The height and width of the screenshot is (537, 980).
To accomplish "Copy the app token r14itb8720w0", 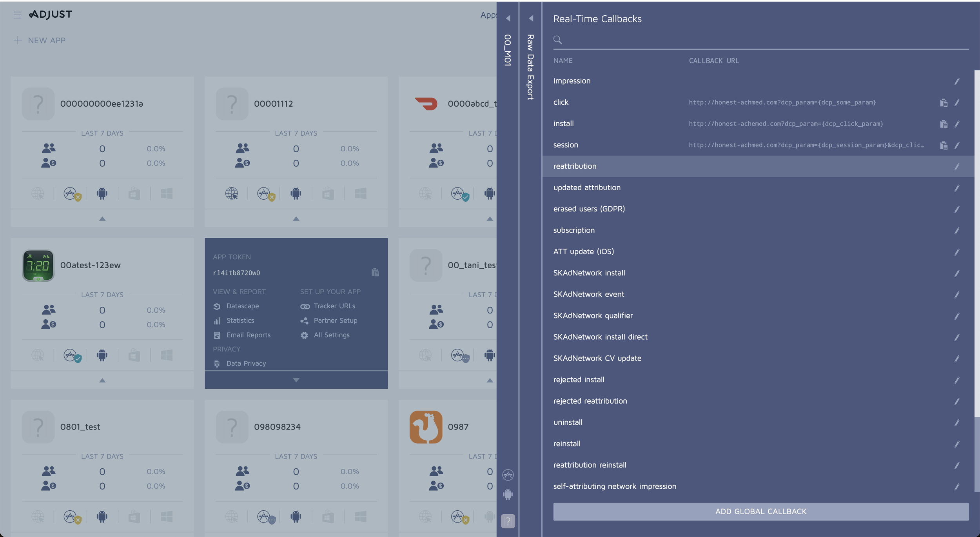I will click(375, 272).
